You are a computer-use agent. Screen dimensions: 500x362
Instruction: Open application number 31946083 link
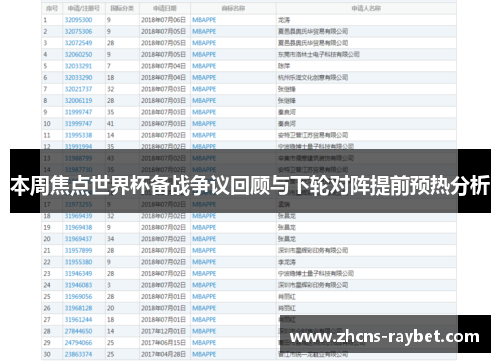[78, 285]
